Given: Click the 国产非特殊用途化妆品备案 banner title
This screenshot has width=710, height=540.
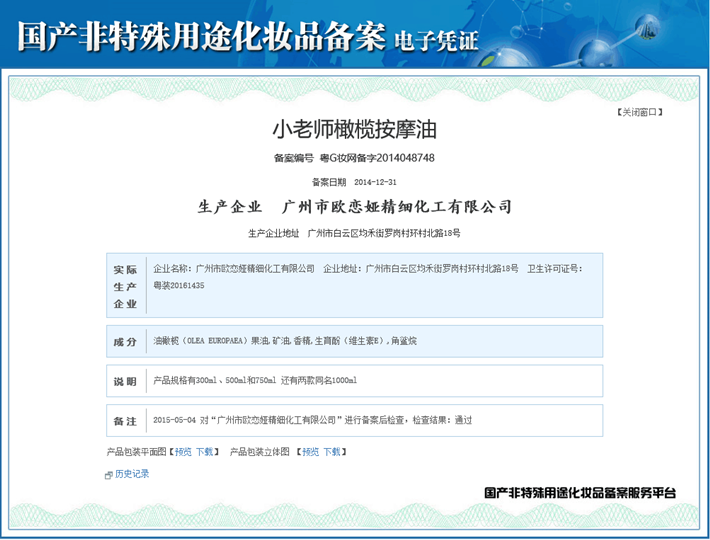Looking at the screenshot, I should [x=202, y=36].
